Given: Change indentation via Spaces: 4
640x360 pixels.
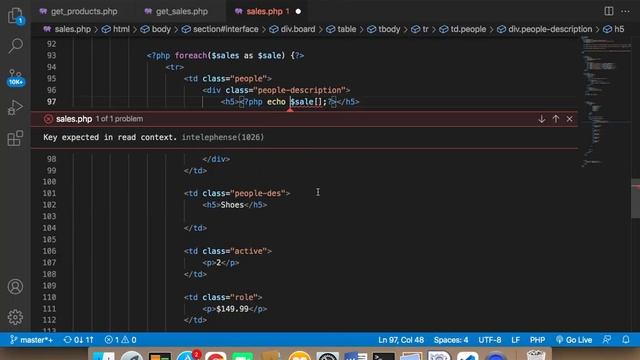Looking at the screenshot, I should 451,340.
